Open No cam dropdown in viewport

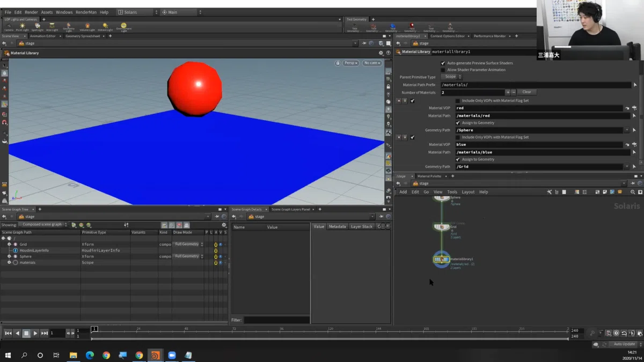tap(372, 63)
